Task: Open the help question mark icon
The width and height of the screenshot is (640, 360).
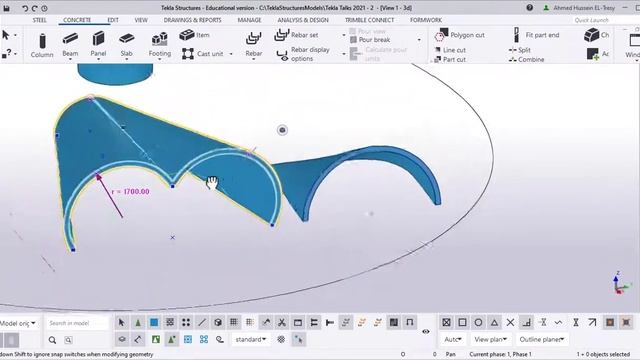Action: [x=529, y=8]
